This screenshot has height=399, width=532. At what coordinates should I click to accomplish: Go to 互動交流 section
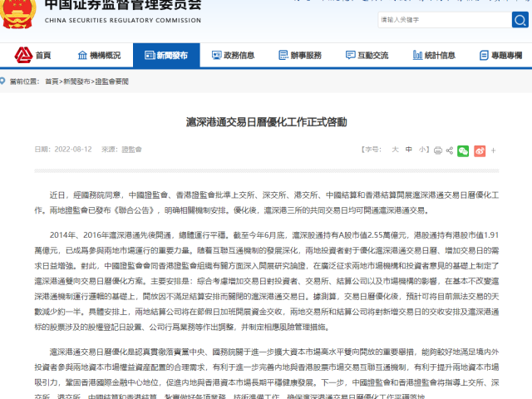point(365,56)
